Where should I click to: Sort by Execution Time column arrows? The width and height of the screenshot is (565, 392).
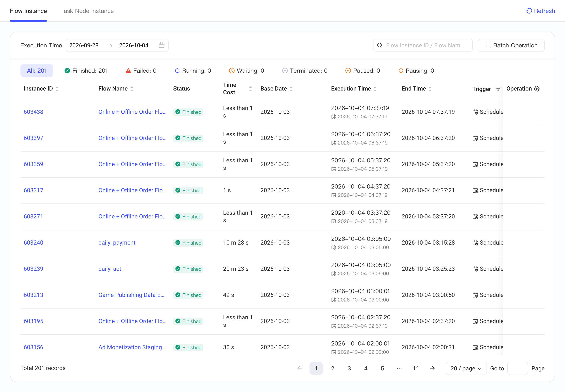[x=375, y=89]
